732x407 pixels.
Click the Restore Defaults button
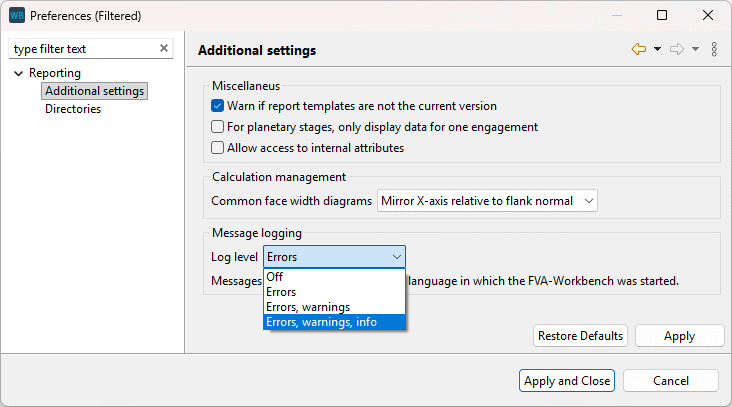click(580, 336)
